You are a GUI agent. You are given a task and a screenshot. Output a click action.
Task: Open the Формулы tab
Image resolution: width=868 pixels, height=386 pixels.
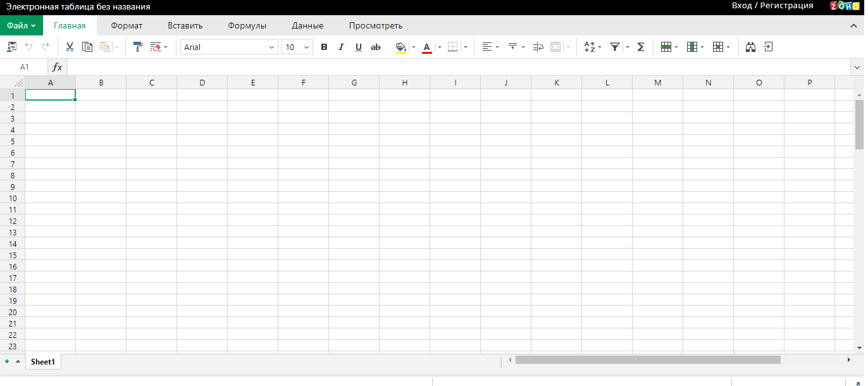point(247,26)
